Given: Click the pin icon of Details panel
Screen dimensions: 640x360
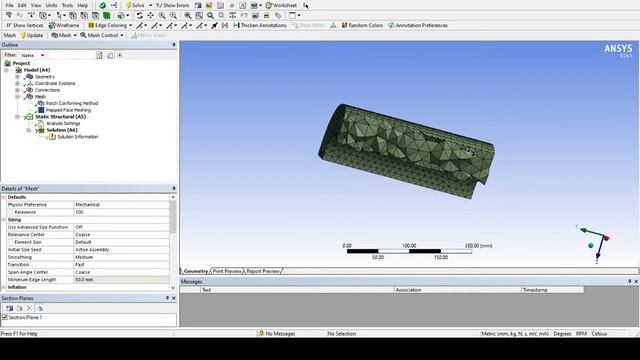Looking at the screenshot, I should tap(174, 188).
